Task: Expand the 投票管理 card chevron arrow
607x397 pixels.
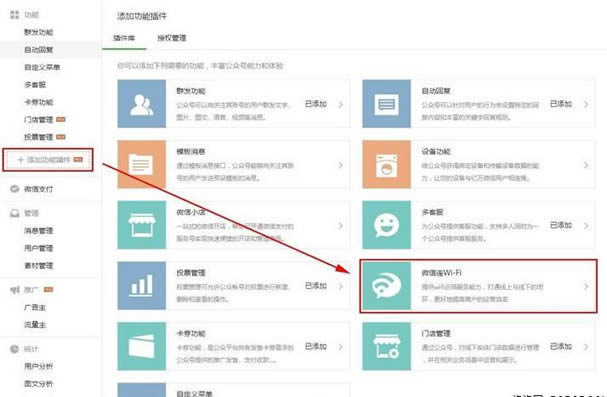Action: pyautogui.click(x=341, y=286)
